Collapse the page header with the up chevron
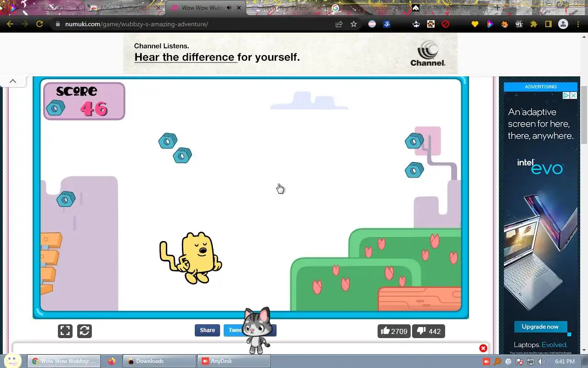The width and height of the screenshot is (588, 368). (13, 81)
